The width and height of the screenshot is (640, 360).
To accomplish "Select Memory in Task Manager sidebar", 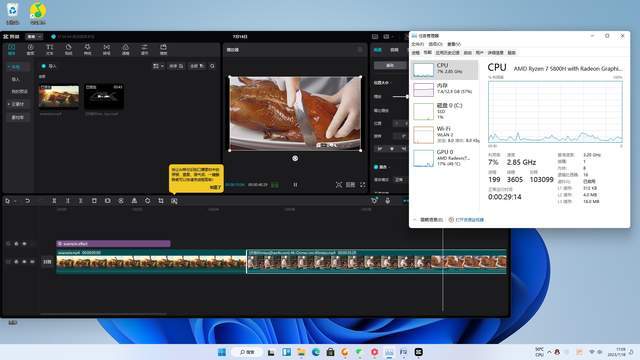I will (444, 89).
